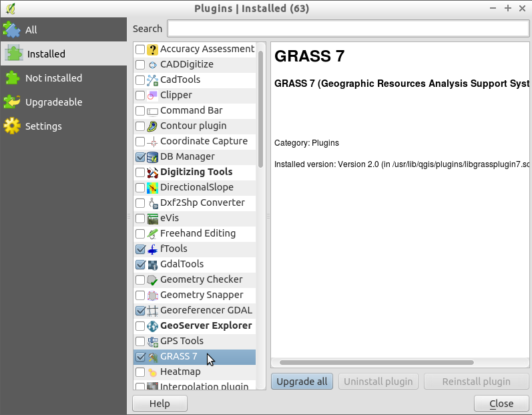Click the CadTools plugin icon
The width and height of the screenshot is (532, 415).
[153, 80]
